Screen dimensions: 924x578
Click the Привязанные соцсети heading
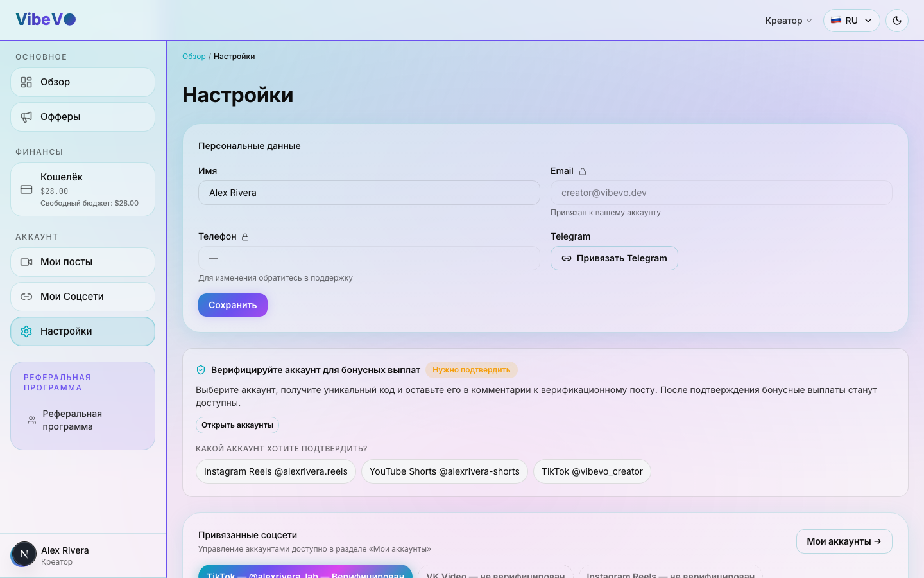coord(248,535)
